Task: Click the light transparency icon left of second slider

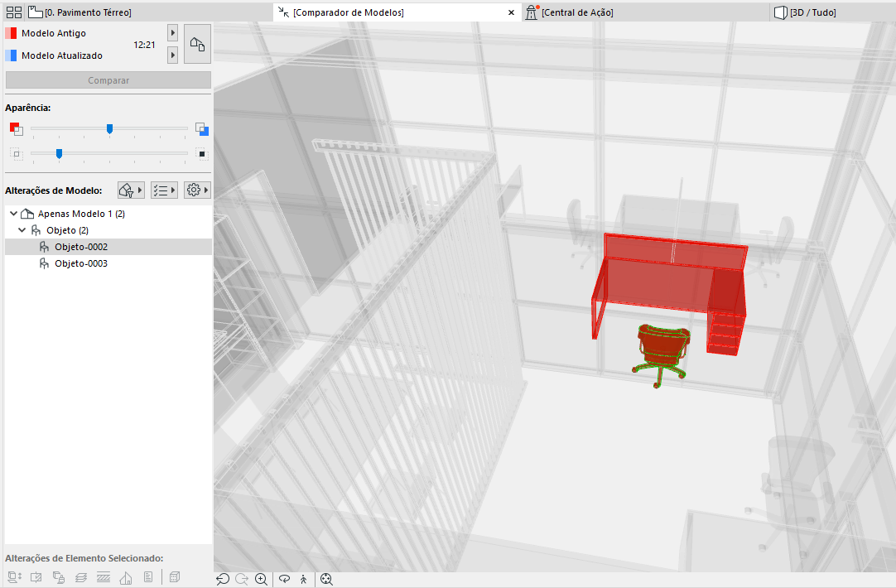Action: (16, 154)
